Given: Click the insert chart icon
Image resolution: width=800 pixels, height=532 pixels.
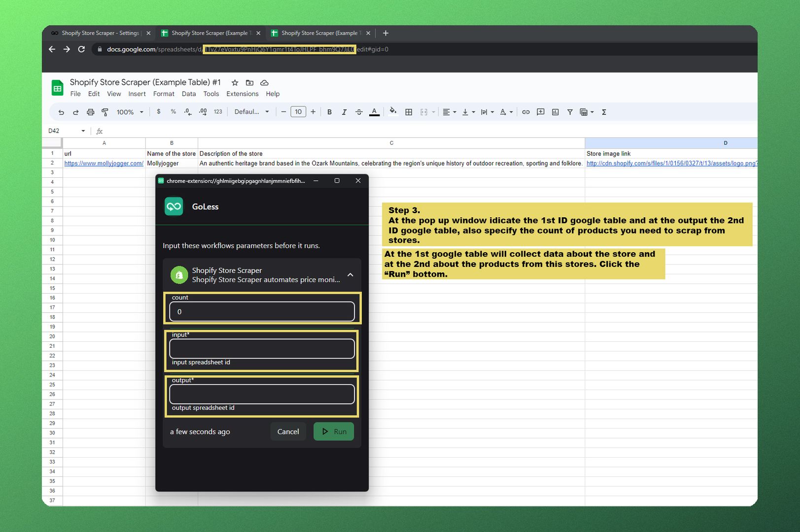Looking at the screenshot, I should coord(556,112).
